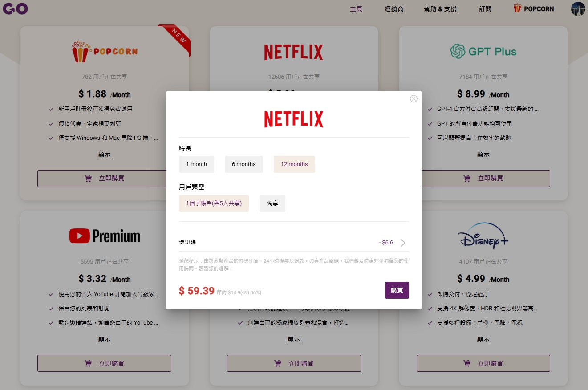Click the 782 用戶正在共享 text
Image resolution: width=588 pixels, height=390 pixels.
pyautogui.click(x=105, y=77)
